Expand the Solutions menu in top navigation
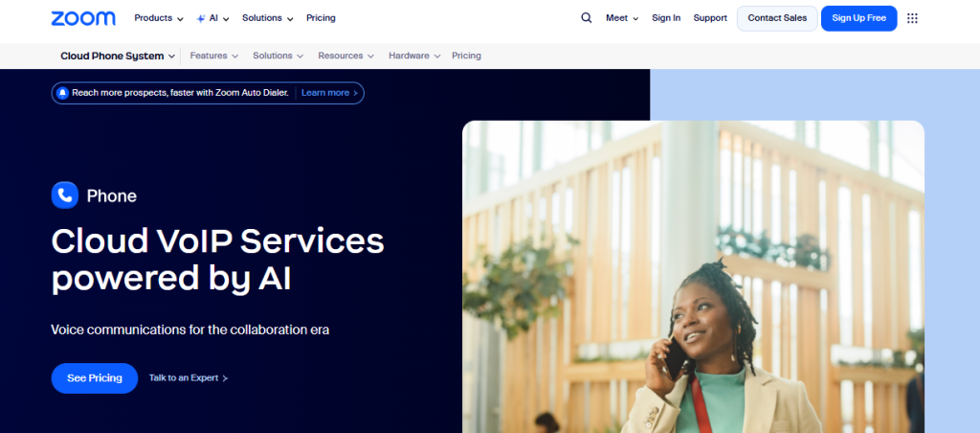The height and width of the screenshot is (433, 980). (x=268, y=18)
